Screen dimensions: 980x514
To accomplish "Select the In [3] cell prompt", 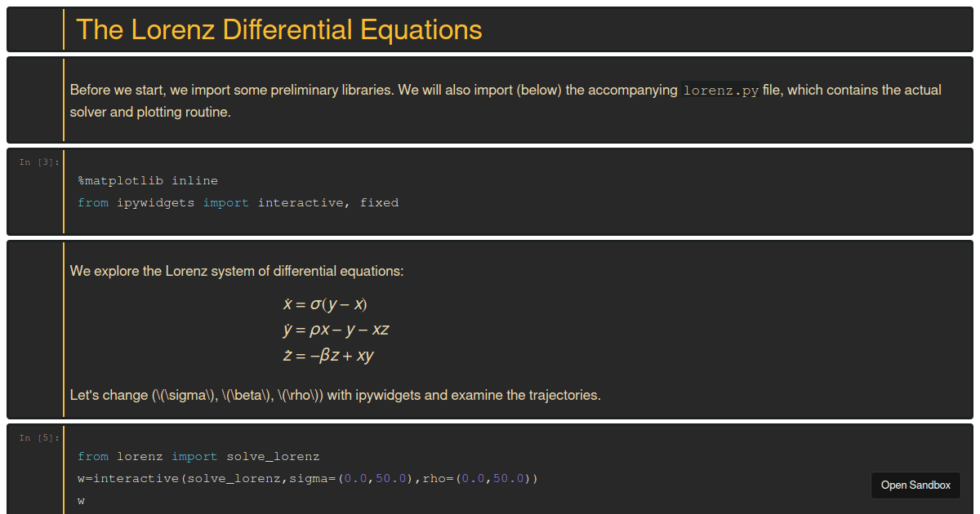I will click(x=38, y=162).
